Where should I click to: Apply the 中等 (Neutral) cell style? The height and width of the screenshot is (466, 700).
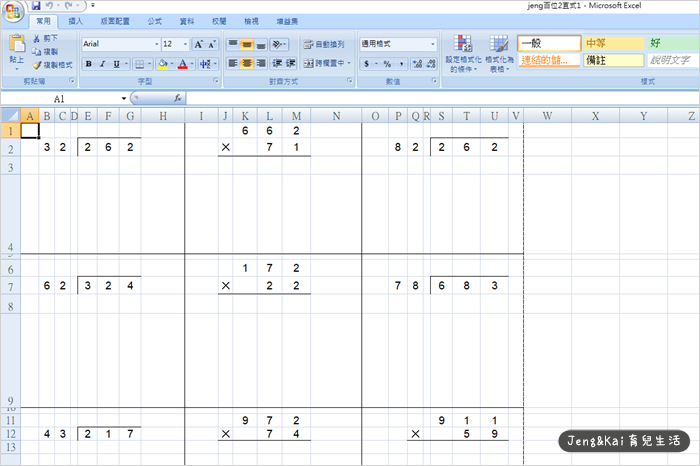tap(614, 43)
